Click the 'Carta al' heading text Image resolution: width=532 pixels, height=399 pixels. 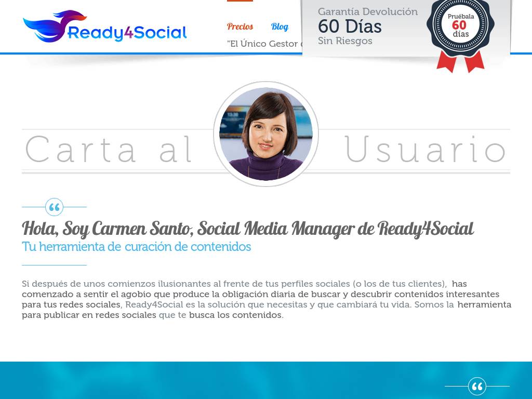(x=109, y=149)
